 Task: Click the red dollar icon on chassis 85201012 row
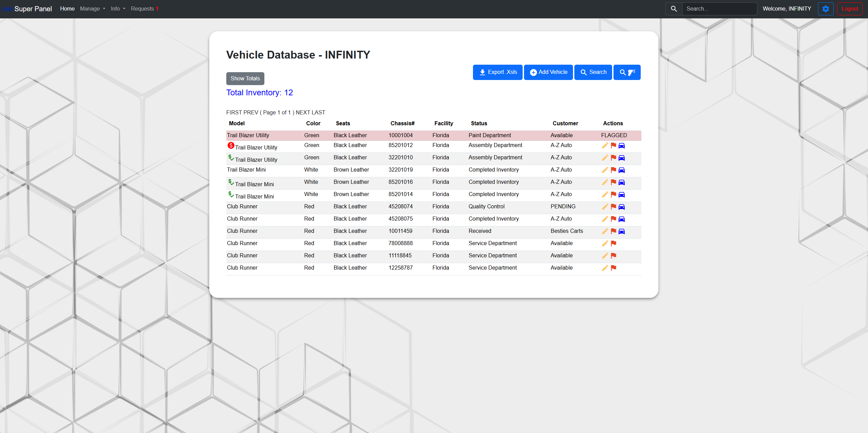231,146
